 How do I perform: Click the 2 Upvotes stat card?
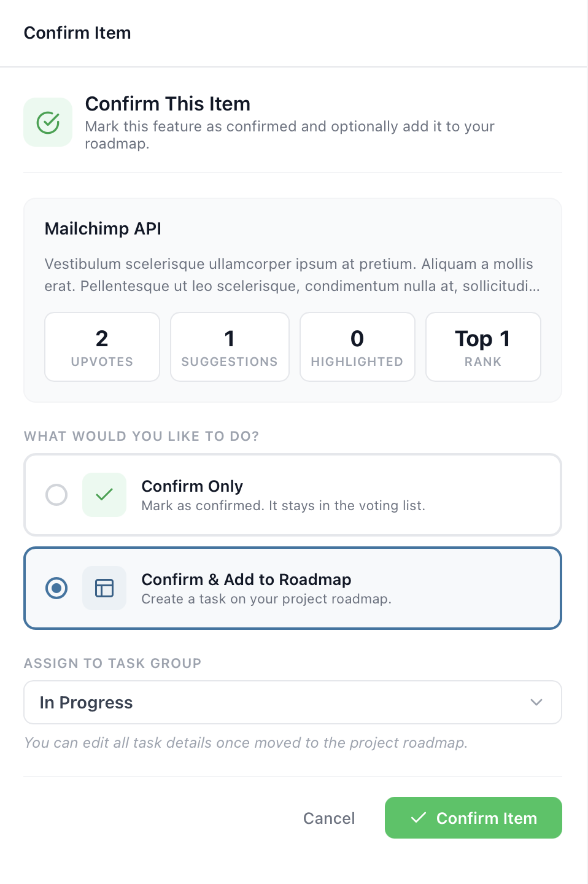101,346
